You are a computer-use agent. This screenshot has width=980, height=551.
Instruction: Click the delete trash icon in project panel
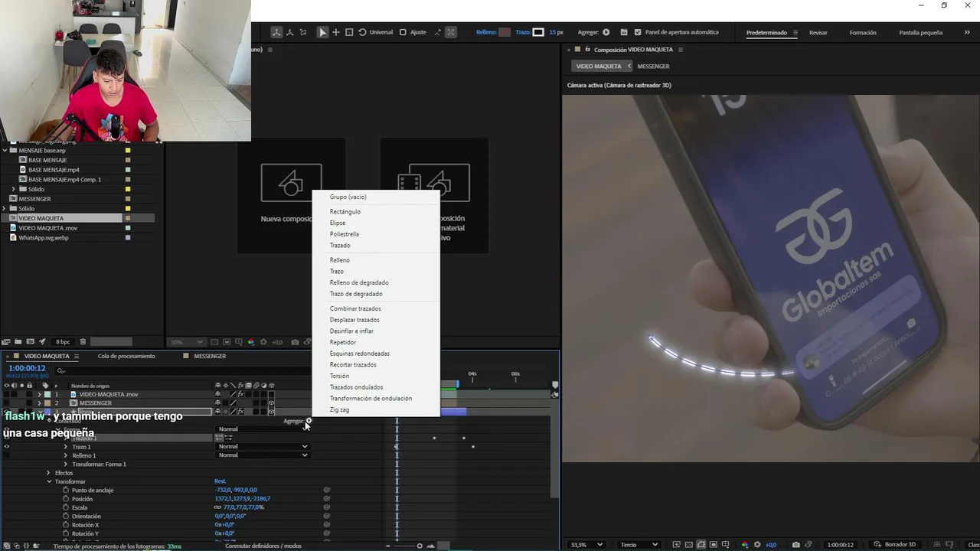tap(83, 341)
